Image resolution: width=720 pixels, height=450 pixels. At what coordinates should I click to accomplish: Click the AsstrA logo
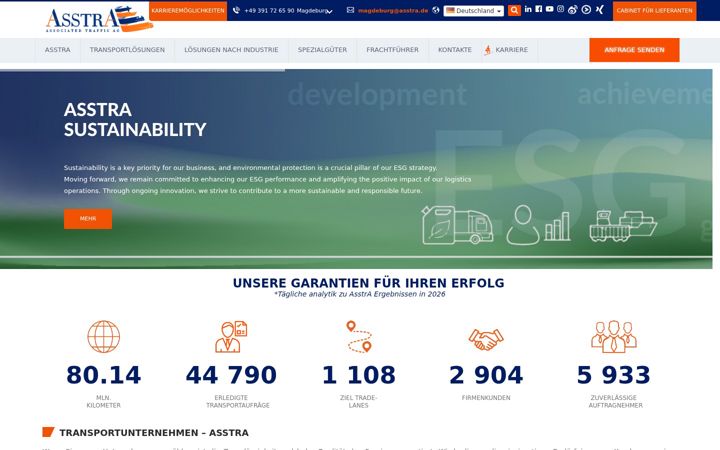99,19
